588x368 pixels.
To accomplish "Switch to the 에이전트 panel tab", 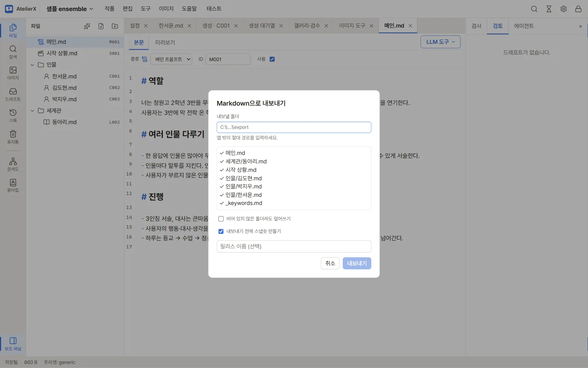I will [524, 26].
